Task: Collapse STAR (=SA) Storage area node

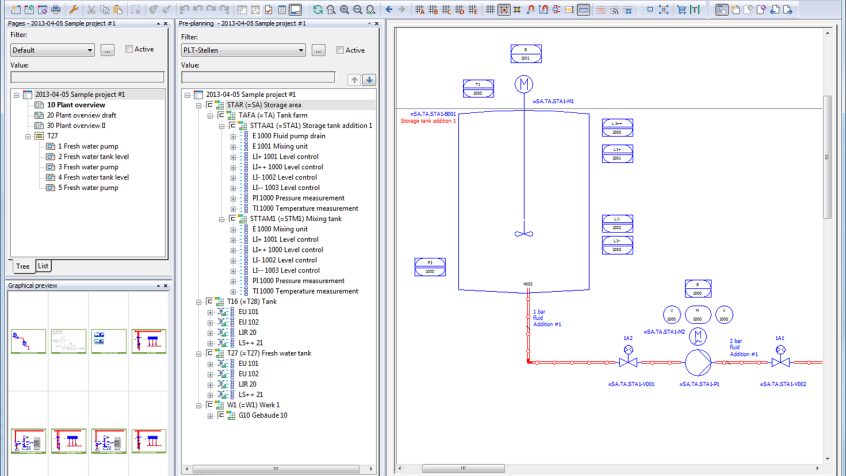Action: point(199,105)
